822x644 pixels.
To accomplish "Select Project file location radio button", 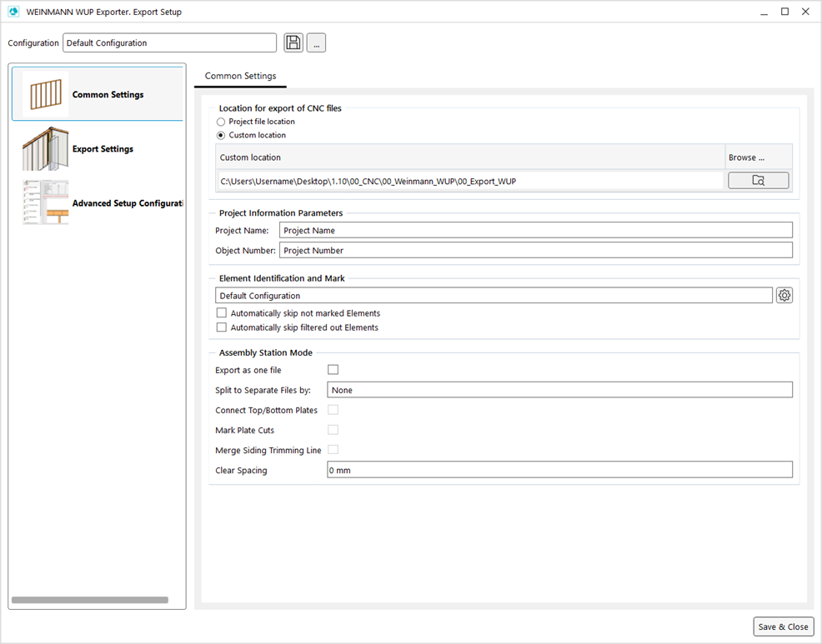I will (221, 122).
